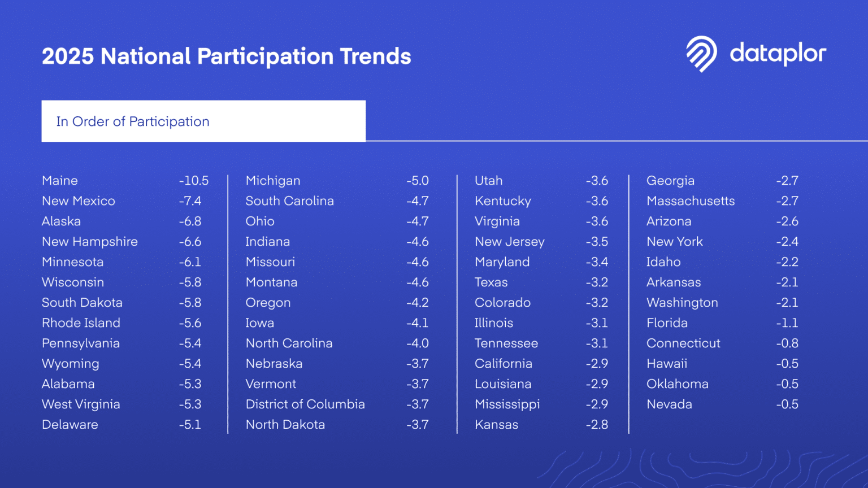Click California in the third column
The height and width of the screenshot is (488, 868).
504,364
